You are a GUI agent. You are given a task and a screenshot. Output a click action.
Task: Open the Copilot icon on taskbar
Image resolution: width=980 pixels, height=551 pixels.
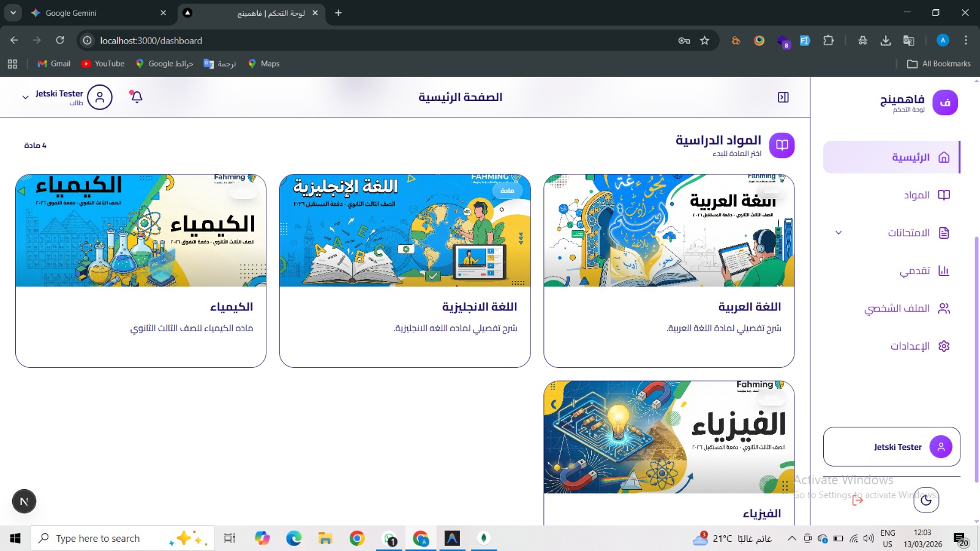coord(262,538)
